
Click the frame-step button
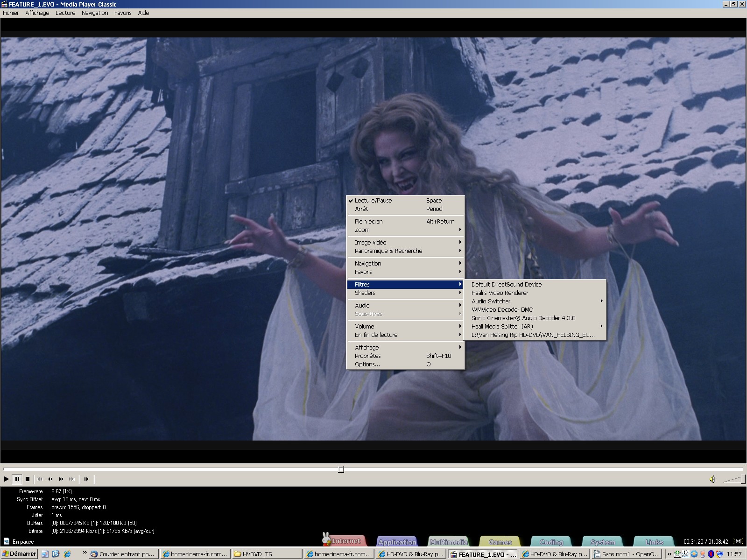(86, 479)
